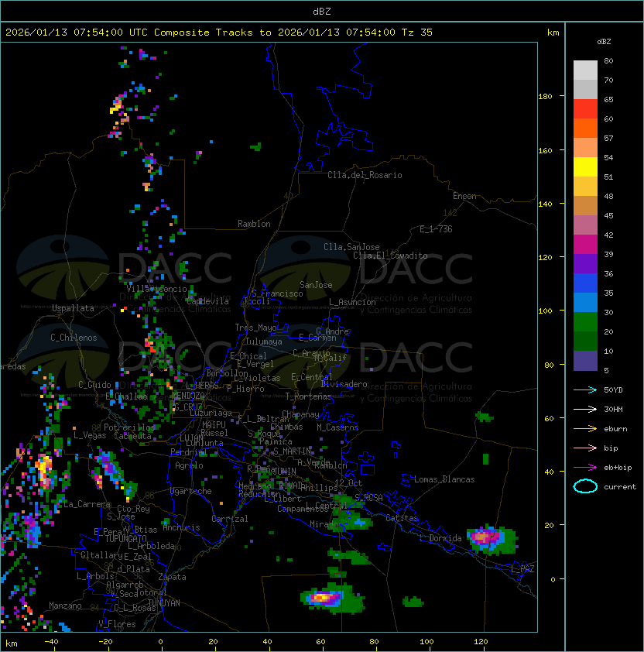Screen dimensions: 644x652
Task: Click the 'TUNUYAN' map label
Action: [x=164, y=603]
